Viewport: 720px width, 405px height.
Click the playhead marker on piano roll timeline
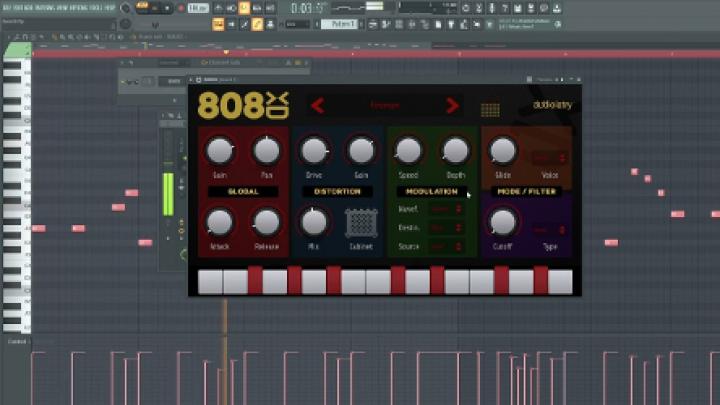[x=226, y=53]
